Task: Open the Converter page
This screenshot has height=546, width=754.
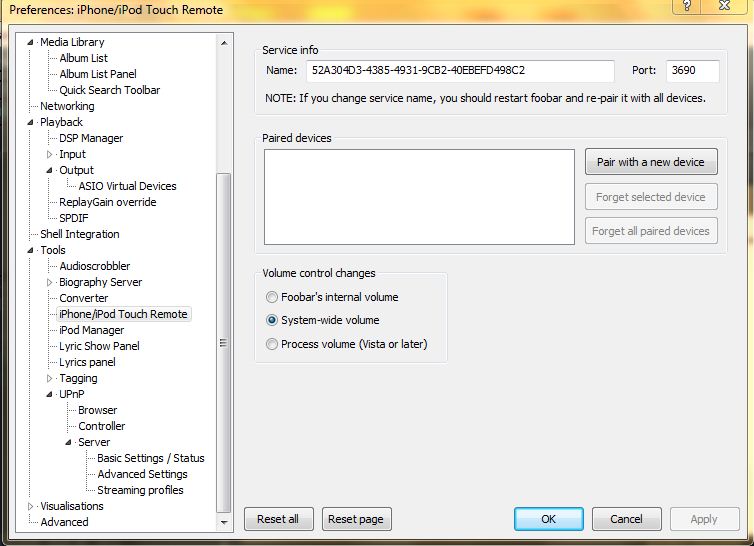Action: 84,298
